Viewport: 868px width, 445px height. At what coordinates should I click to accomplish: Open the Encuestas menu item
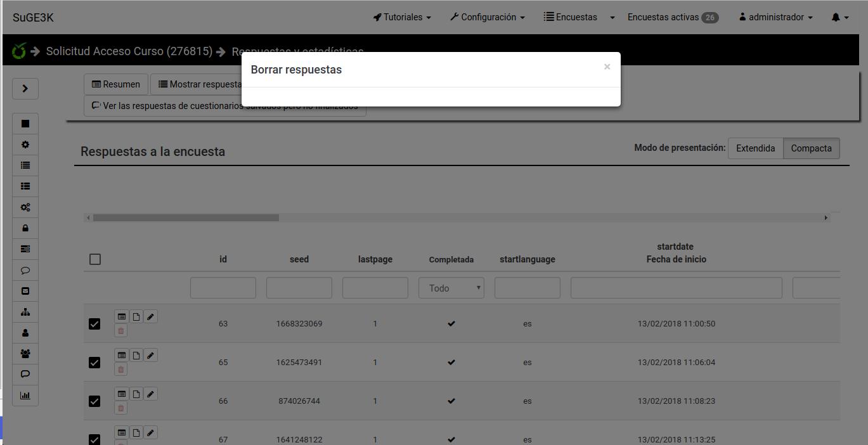click(571, 18)
